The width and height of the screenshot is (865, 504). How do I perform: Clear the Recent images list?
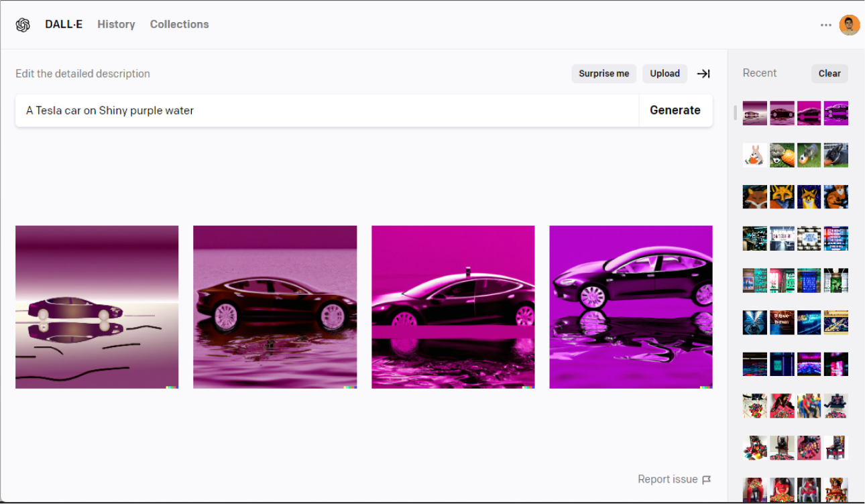(x=829, y=74)
